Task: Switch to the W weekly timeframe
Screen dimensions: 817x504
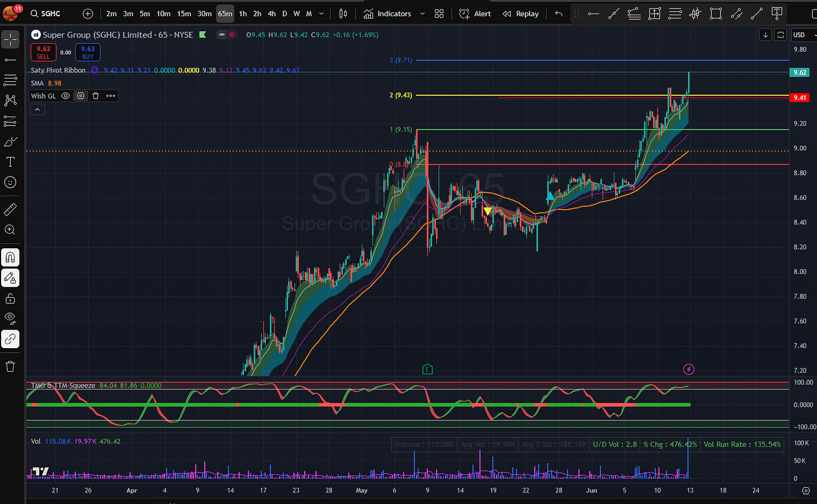Action: tap(296, 13)
